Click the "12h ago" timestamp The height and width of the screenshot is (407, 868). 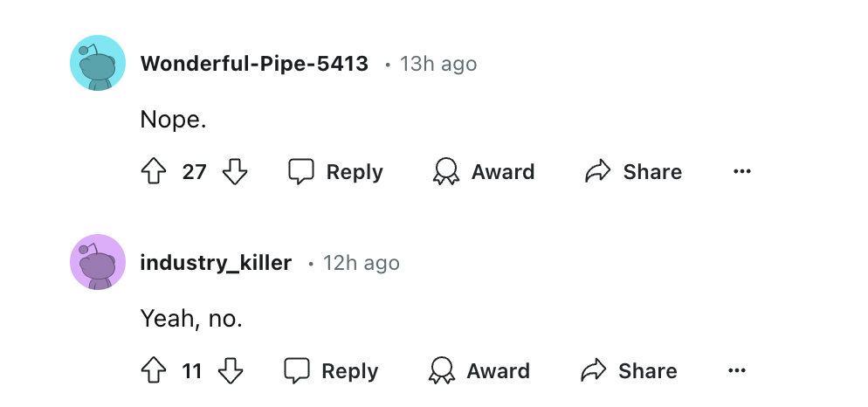(362, 263)
